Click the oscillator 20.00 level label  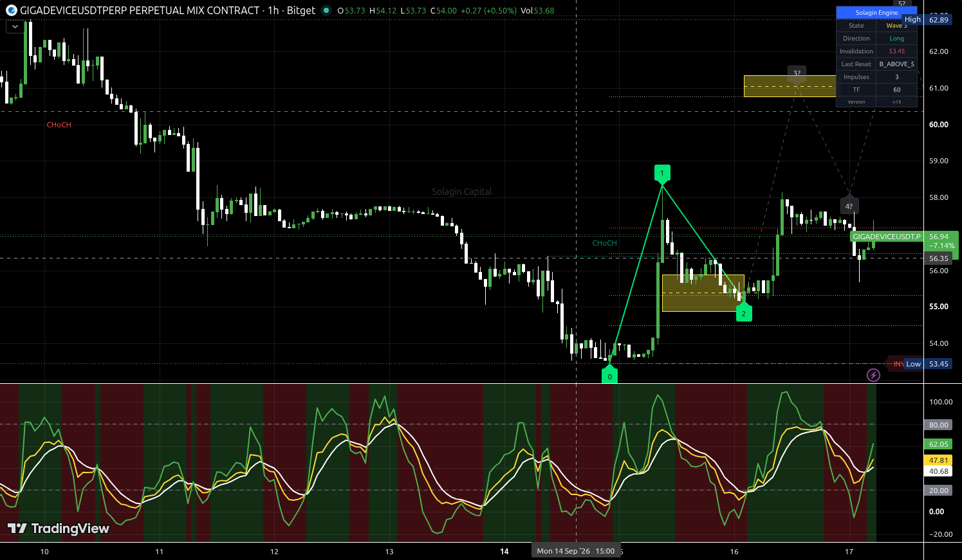click(x=939, y=491)
